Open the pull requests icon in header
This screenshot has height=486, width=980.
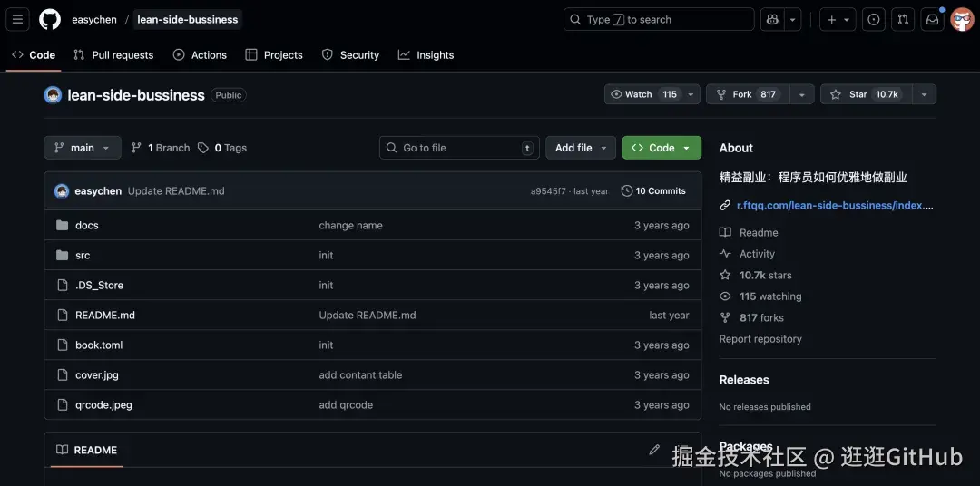[x=903, y=19]
